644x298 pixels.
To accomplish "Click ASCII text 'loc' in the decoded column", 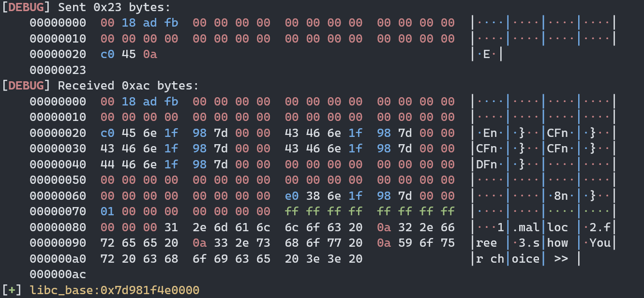I will [558, 227].
